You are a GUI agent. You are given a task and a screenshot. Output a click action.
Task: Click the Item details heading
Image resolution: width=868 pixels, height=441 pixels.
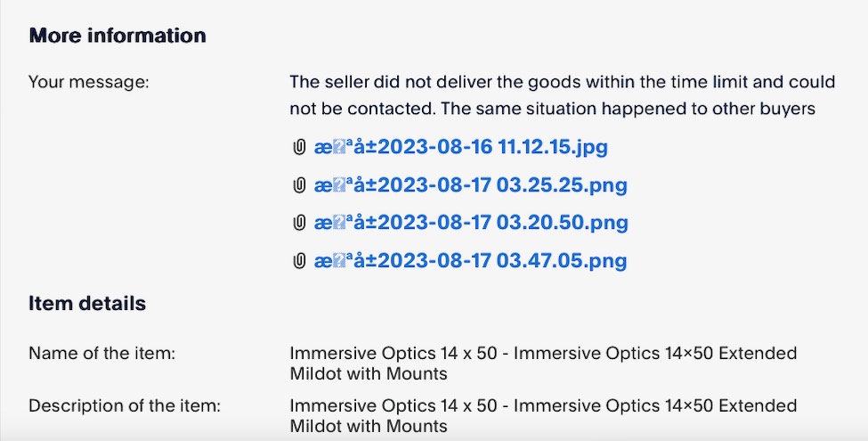click(x=87, y=304)
